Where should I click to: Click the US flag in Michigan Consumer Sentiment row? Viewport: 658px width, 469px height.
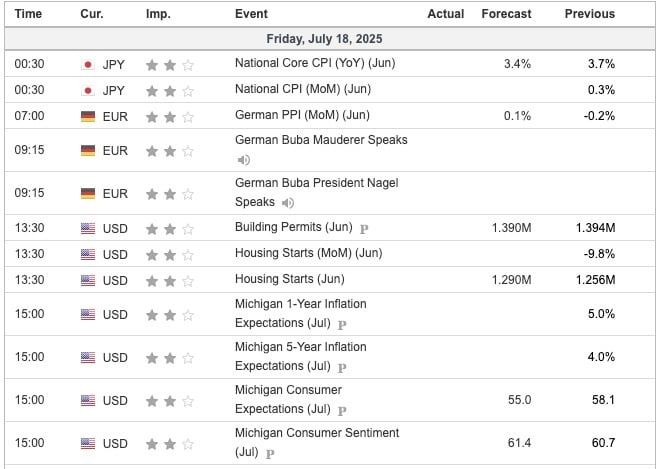pos(88,443)
